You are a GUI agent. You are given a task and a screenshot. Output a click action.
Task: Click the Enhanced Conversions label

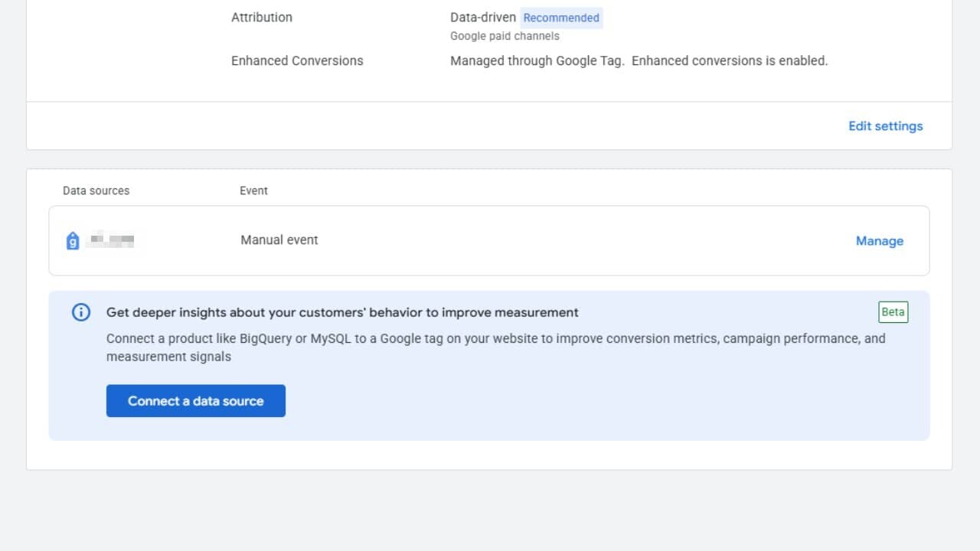coord(297,60)
